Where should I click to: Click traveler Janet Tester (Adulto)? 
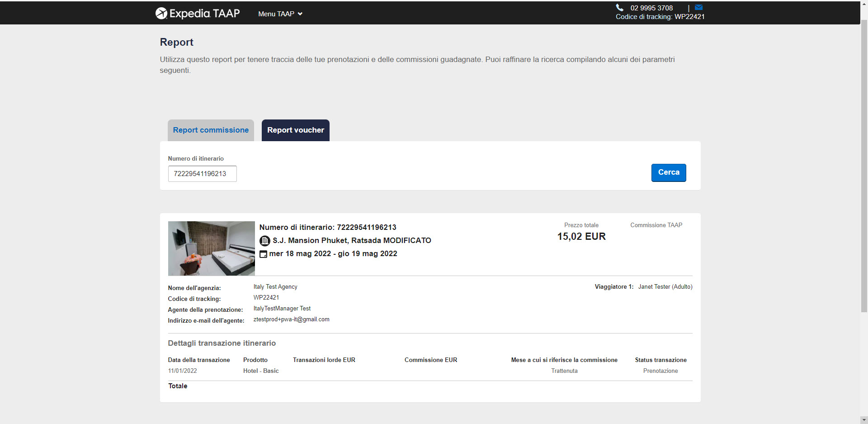[x=665, y=287]
